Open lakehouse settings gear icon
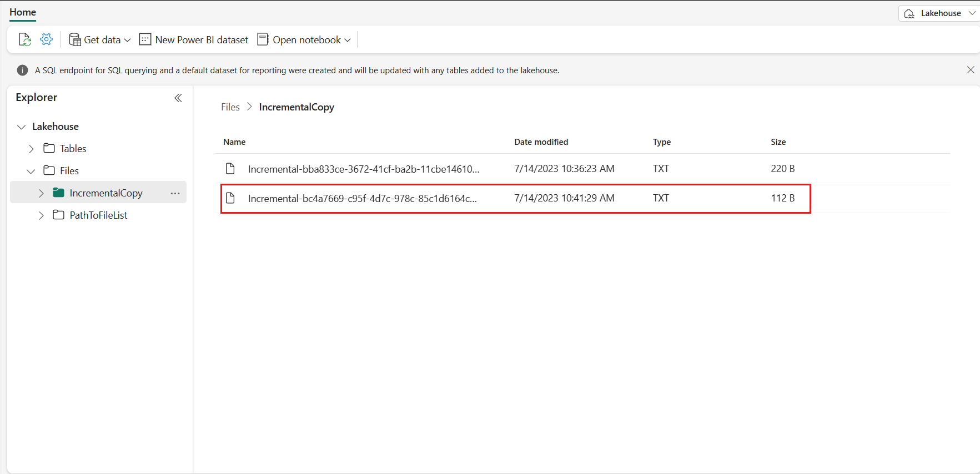The width and height of the screenshot is (980, 474). 47,39
